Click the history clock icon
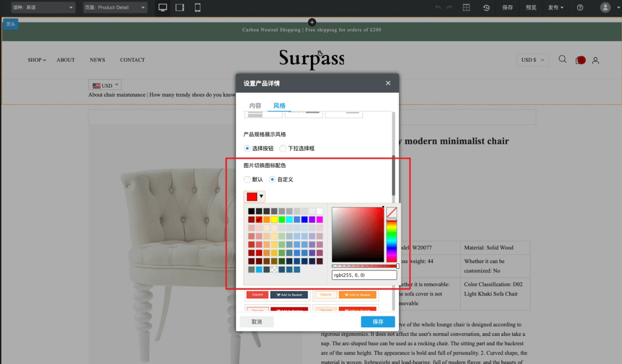The width and height of the screenshot is (622, 364). 486,7
